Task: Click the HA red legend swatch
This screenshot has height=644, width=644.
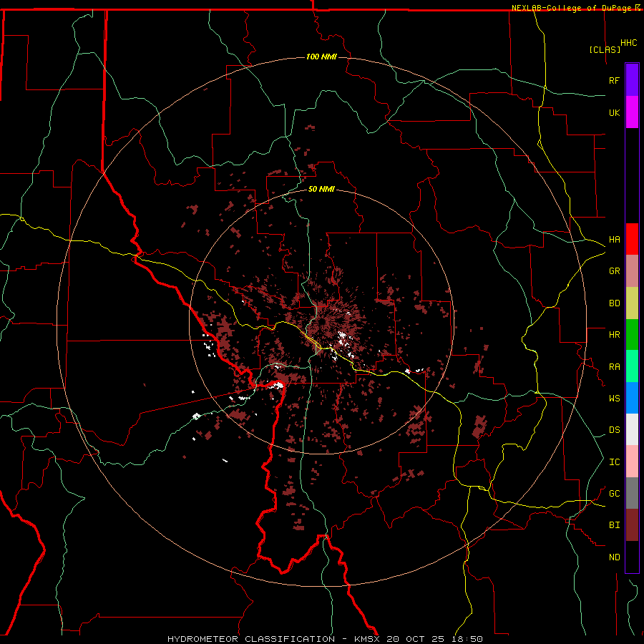Action: click(632, 239)
